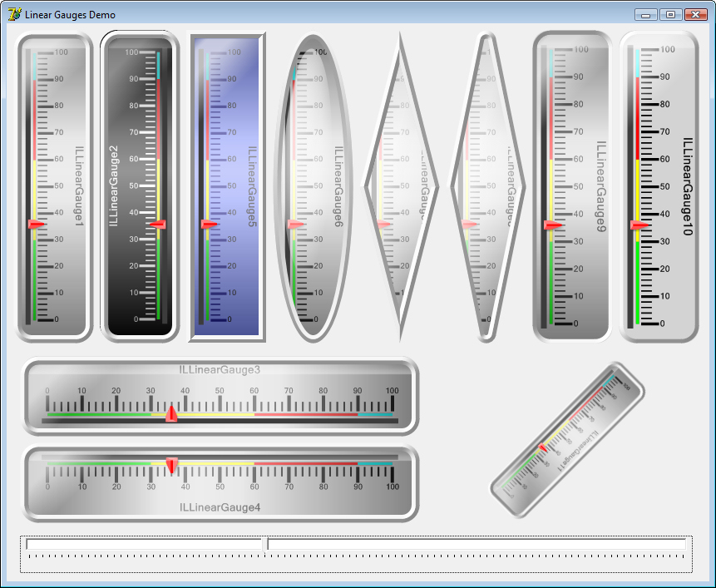716x588 pixels.
Task: Click the red pointer on ILLinearGauge9
Action: coord(553,225)
